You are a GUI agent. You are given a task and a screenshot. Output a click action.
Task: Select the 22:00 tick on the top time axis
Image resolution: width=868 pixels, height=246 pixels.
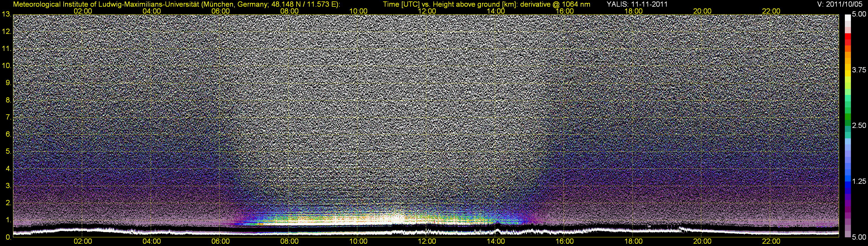(771, 11)
